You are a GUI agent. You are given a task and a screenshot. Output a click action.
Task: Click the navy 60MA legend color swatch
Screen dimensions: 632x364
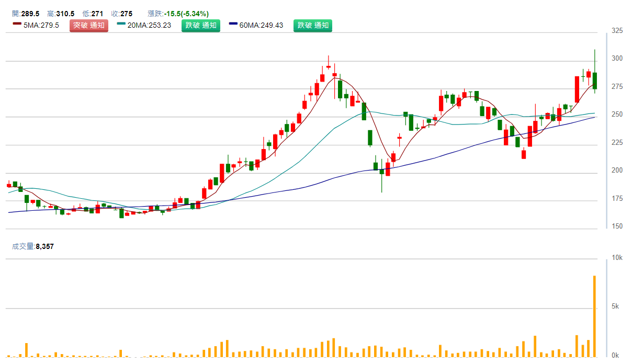(233, 24)
